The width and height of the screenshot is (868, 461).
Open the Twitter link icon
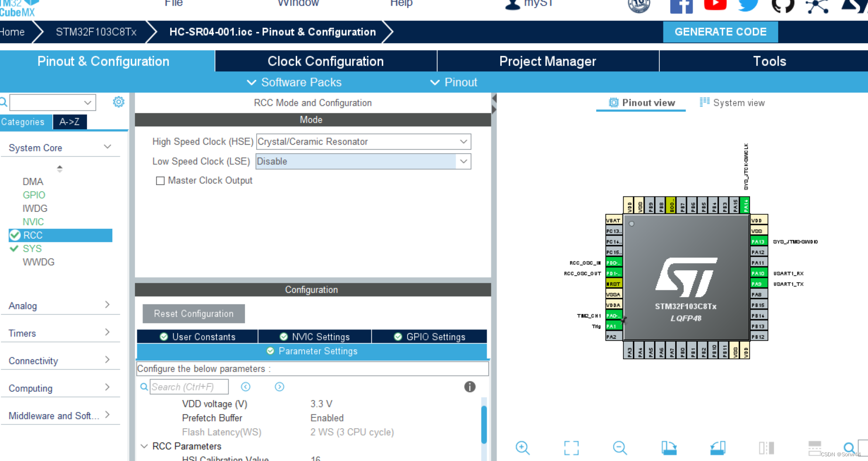tap(749, 6)
